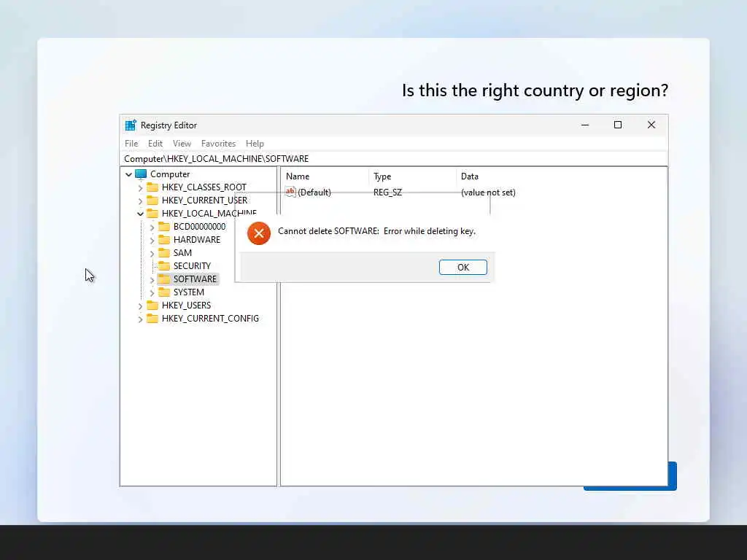Collapse the Computer root node
The width and height of the screenshot is (747, 560).
(128, 174)
